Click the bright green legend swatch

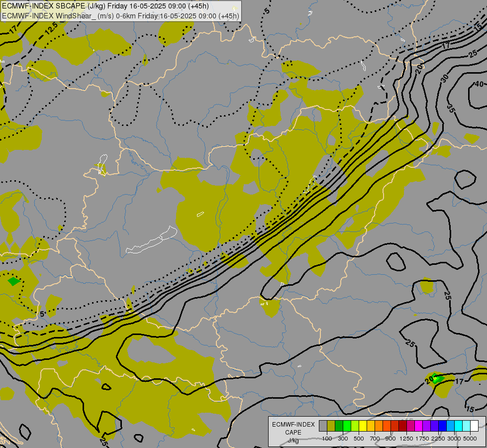coord(347,426)
